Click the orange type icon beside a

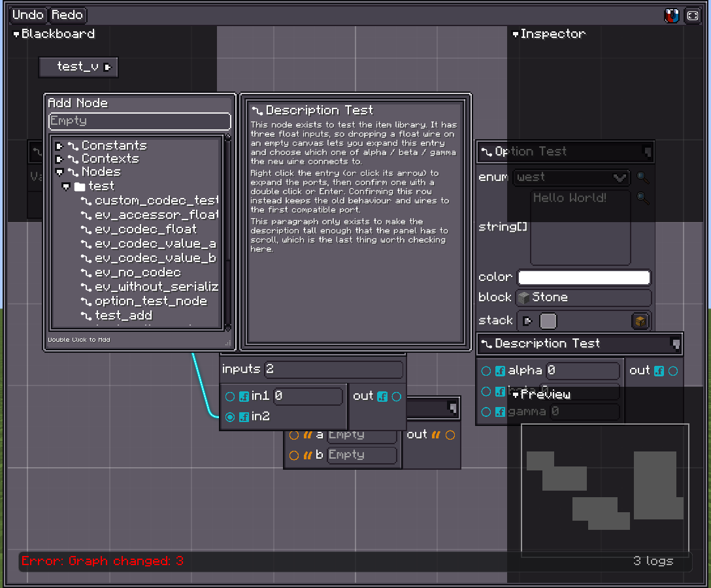(x=308, y=434)
